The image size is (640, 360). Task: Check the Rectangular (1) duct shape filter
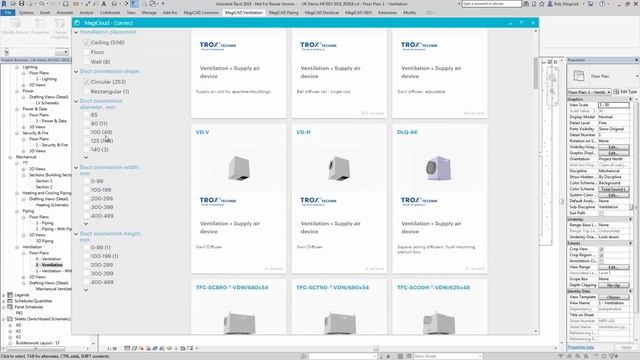click(87, 92)
